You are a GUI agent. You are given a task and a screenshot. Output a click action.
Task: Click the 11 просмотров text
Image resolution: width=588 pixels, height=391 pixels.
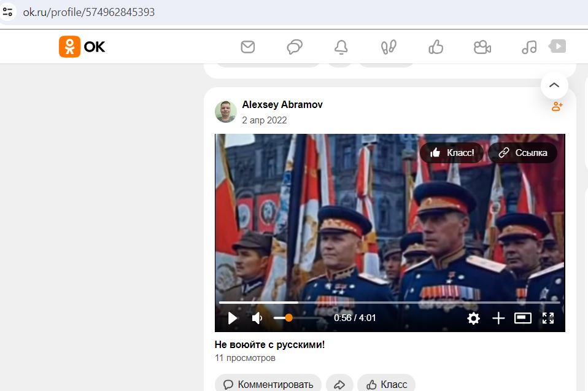246,358
